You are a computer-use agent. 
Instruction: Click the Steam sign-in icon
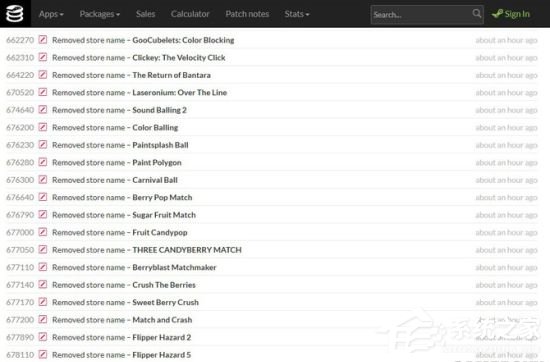(497, 14)
